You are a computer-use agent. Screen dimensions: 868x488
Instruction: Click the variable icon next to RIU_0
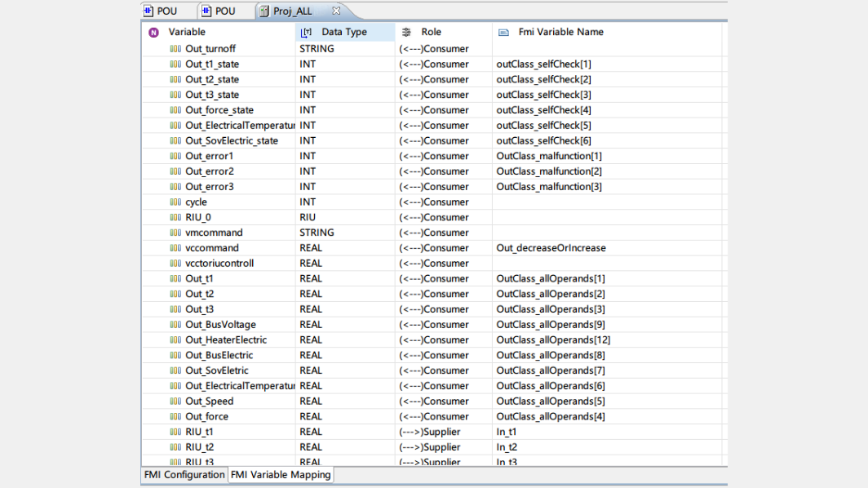[175, 217]
